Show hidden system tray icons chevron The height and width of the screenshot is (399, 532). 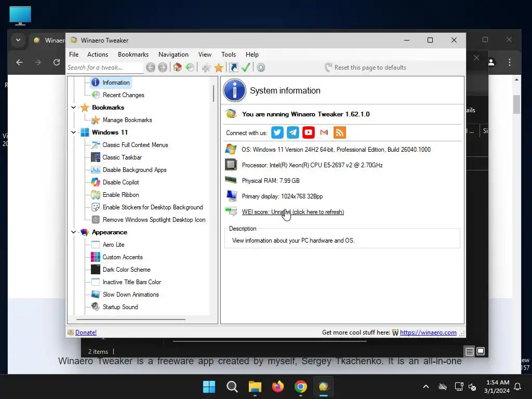tap(426, 387)
